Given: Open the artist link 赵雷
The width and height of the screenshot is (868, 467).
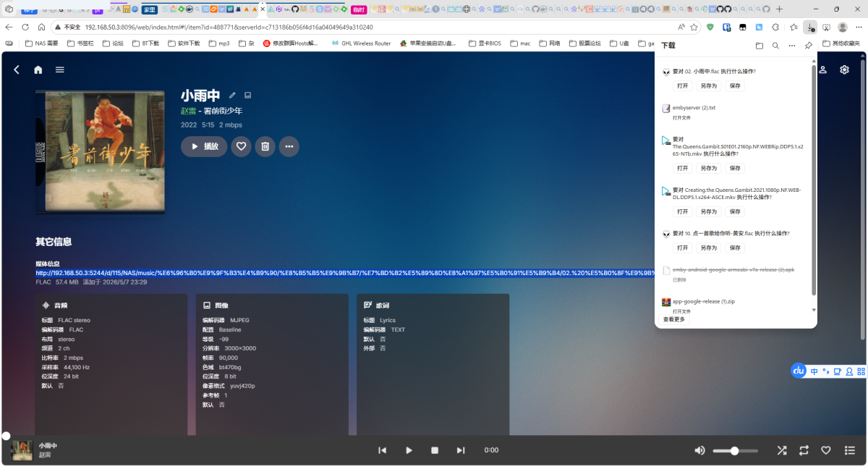Looking at the screenshot, I should [188, 111].
